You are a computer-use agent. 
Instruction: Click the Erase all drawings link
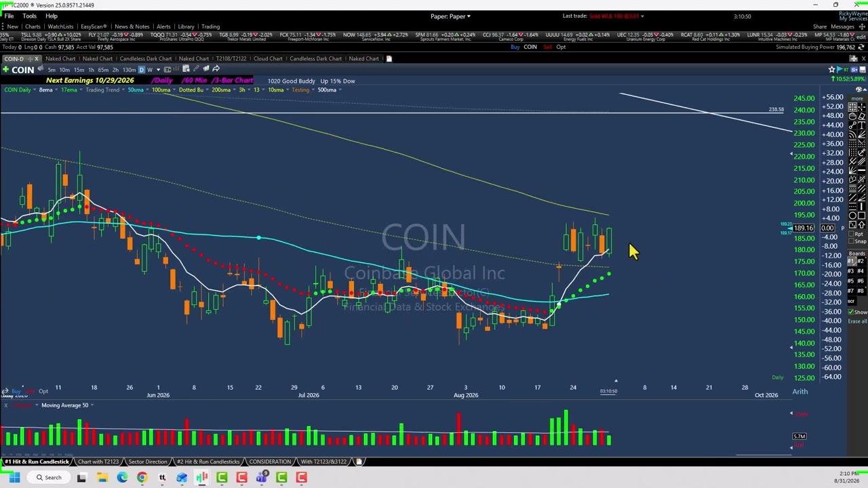857,321
